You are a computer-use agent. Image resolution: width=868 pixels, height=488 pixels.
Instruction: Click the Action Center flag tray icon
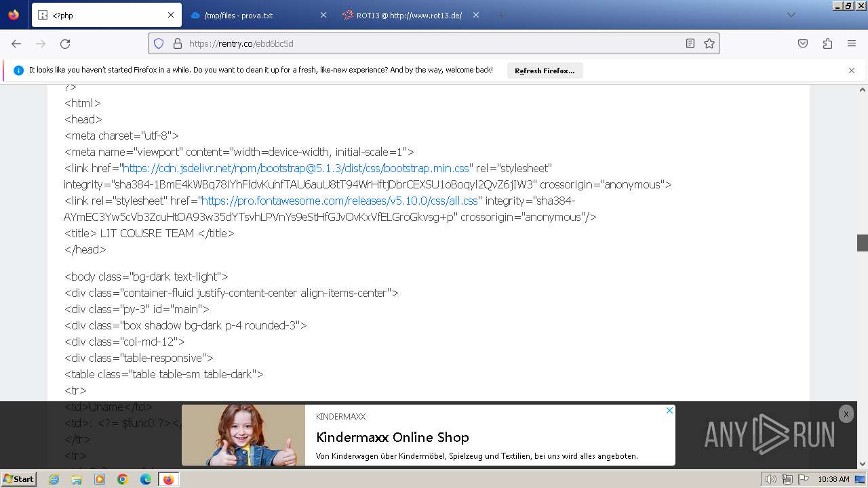pos(804,479)
